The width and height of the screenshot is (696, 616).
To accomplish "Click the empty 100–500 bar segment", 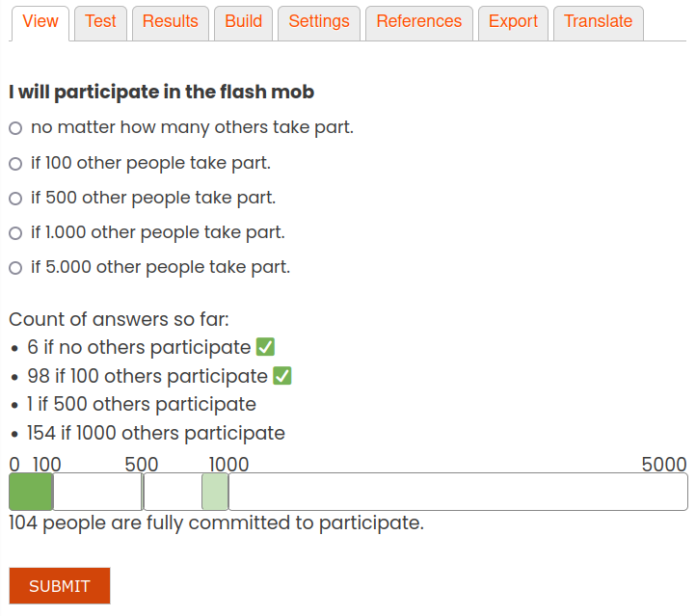I will [97, 492].
